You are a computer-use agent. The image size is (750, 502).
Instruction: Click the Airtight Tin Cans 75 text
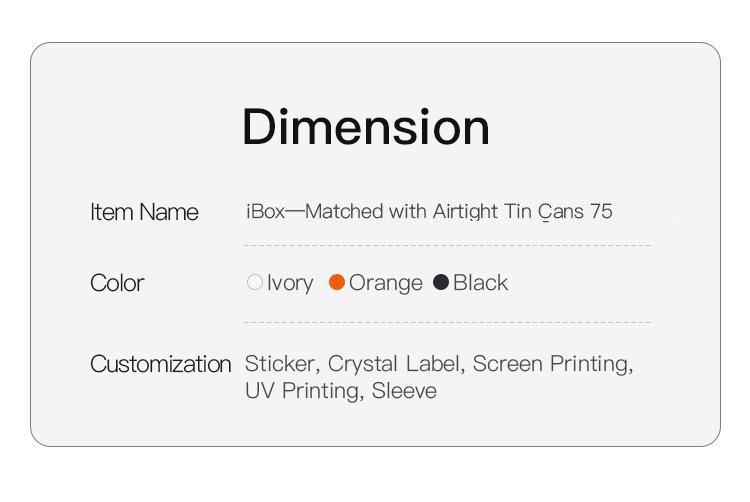(522, 211)
